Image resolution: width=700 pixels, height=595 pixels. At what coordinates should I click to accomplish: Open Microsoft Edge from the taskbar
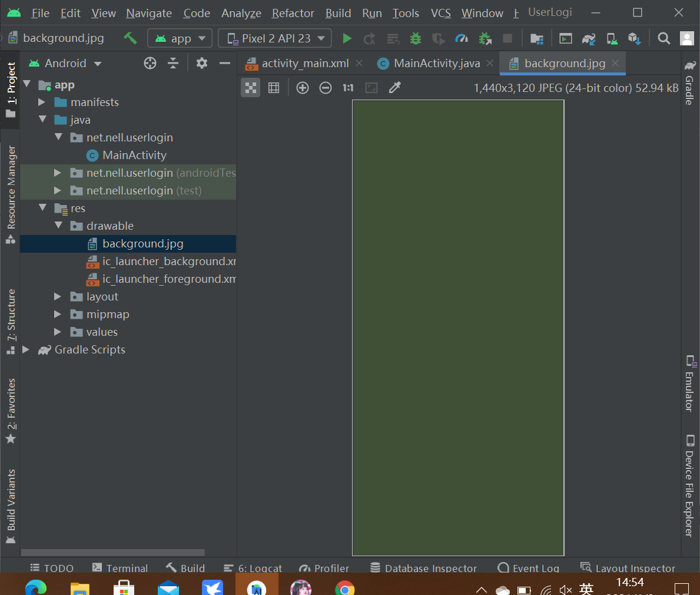36,588
